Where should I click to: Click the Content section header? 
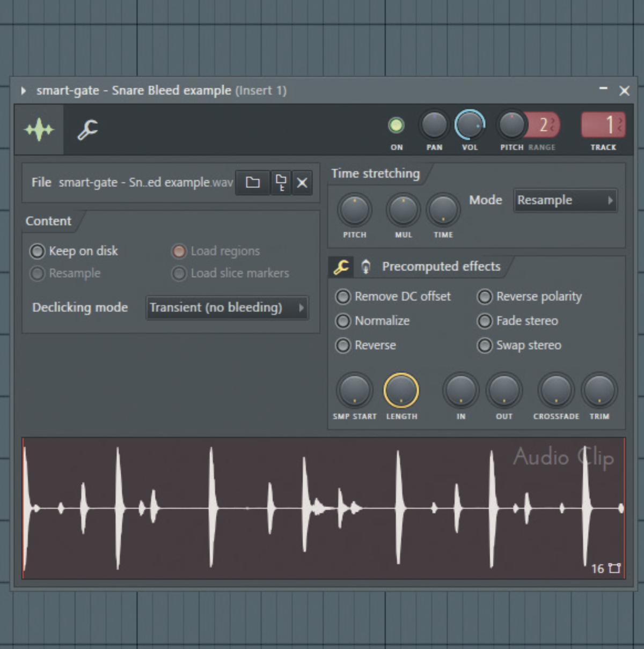coord(48,221)
